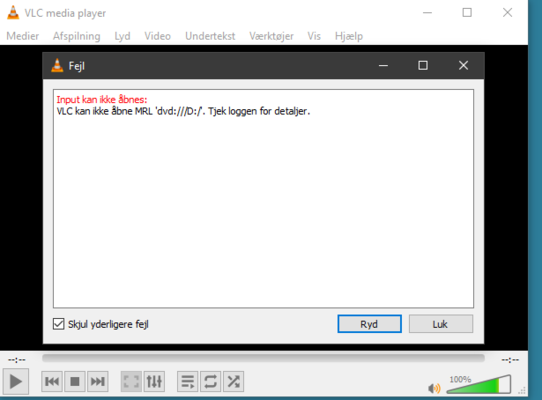Toggle loop repeat mode
The width and height of the screenshot is (542, 400).
click(211, 381)
